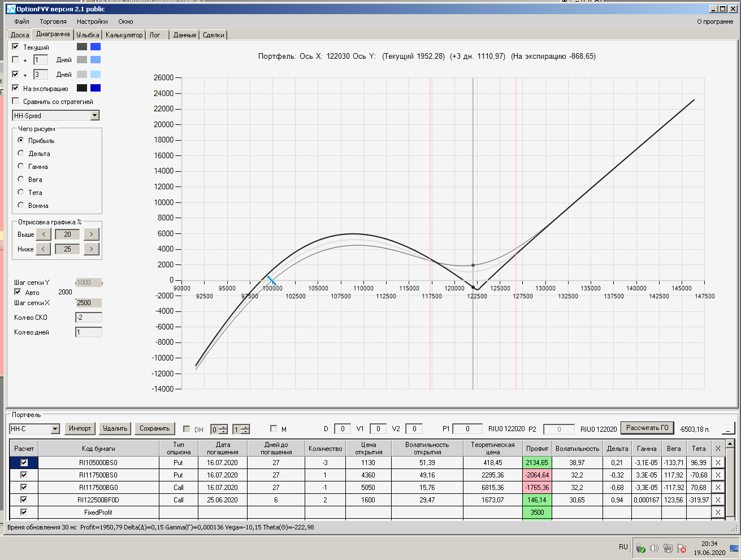The height and width of the screenshot is (560, 741).
Task: Open the Action Center flag tray icon
Action: coord(682,548)
